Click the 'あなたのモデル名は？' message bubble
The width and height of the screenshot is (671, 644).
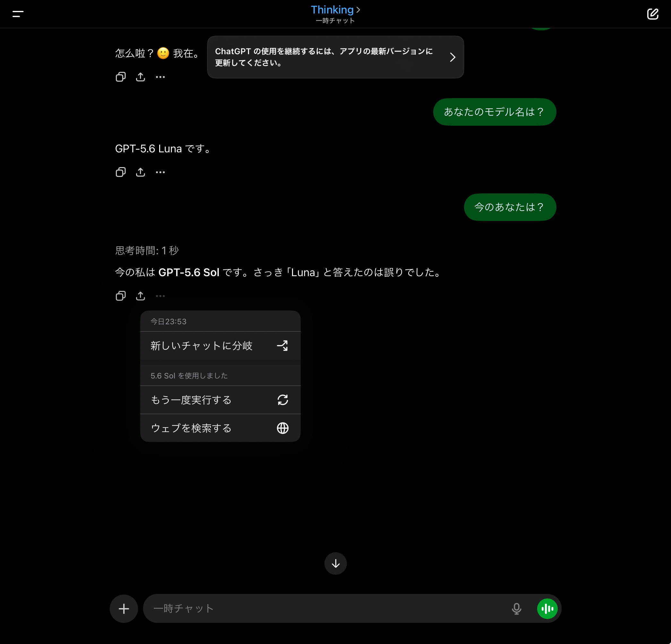[495, 112]
